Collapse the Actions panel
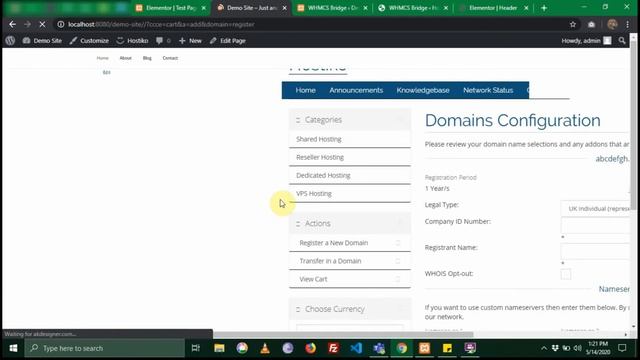The image size is (640, 360). coord(400,223)
